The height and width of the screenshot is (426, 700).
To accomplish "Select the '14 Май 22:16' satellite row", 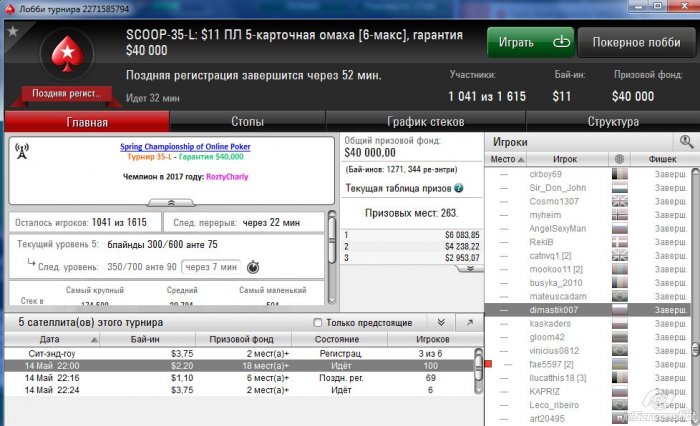I will [x=239, y=378].
